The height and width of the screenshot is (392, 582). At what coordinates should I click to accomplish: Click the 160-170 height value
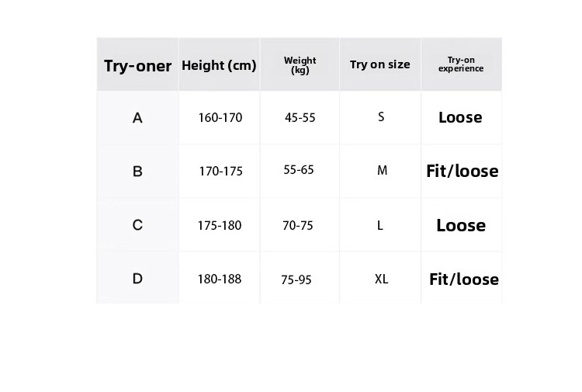[x=220, y=118]
